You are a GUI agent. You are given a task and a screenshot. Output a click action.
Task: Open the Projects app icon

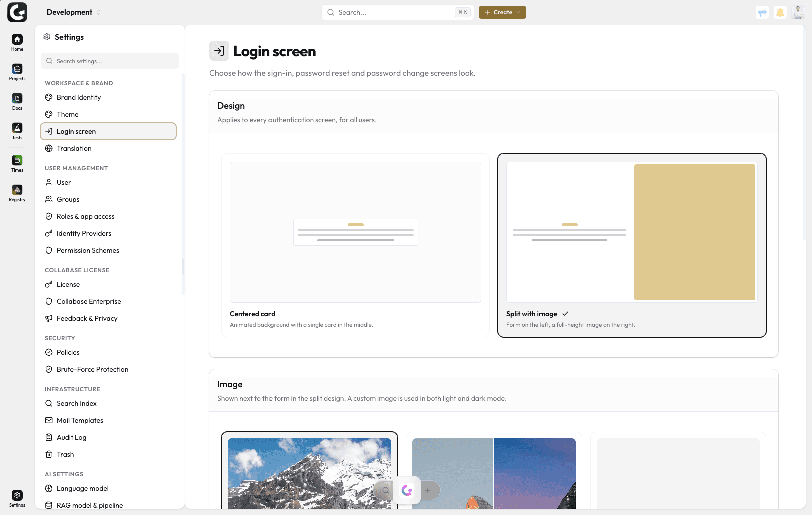pos(17,72)
